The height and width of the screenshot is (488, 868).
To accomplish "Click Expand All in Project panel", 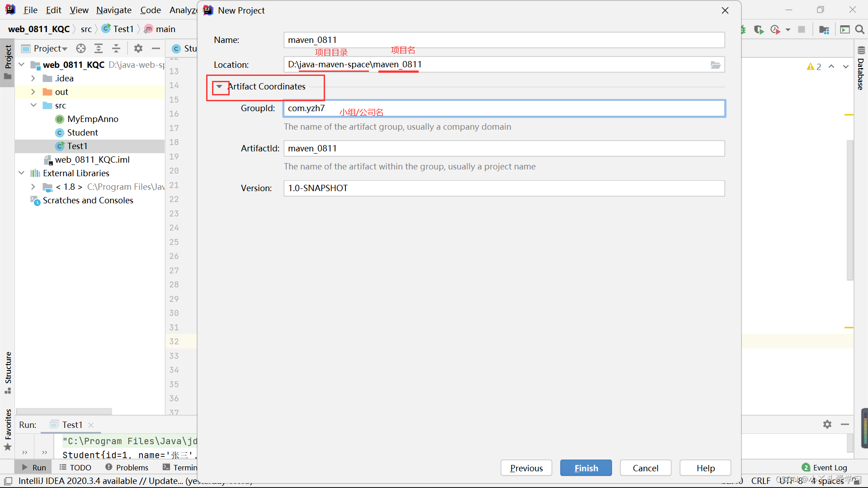I will 99,48.
